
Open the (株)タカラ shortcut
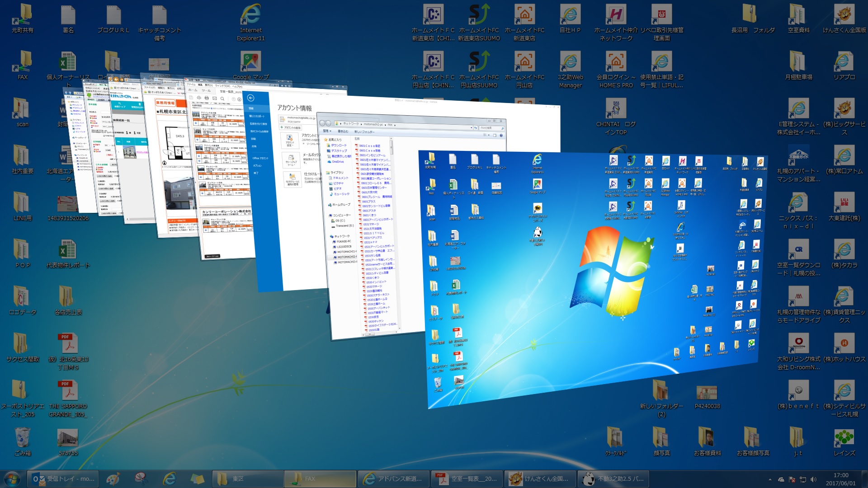(x=844, y=254)
